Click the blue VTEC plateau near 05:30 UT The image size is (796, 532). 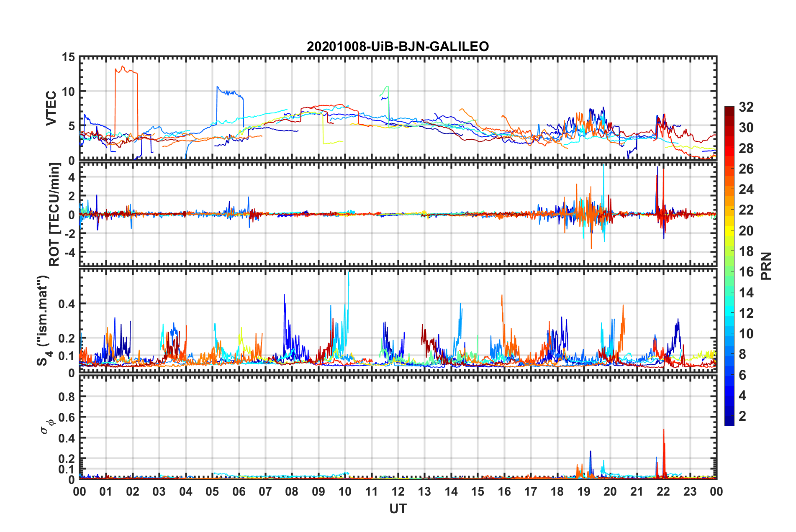click(229, 92)
